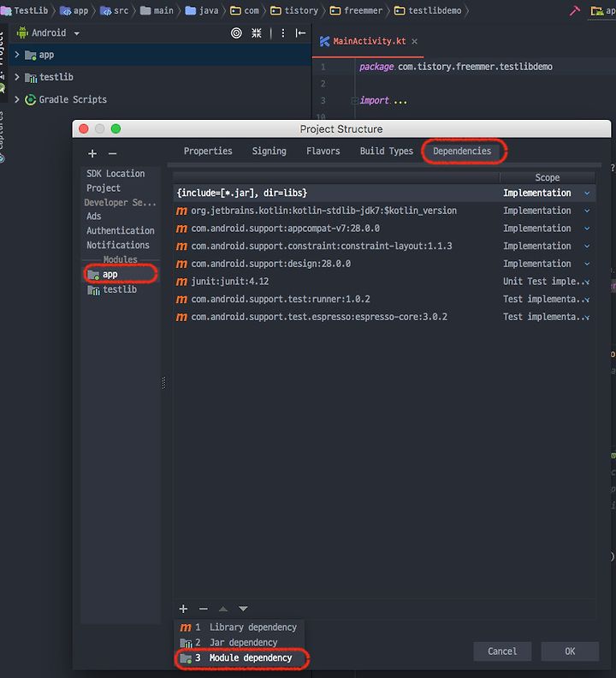
Task: Switch to the Flavors tab
Action: coord(323,152)
